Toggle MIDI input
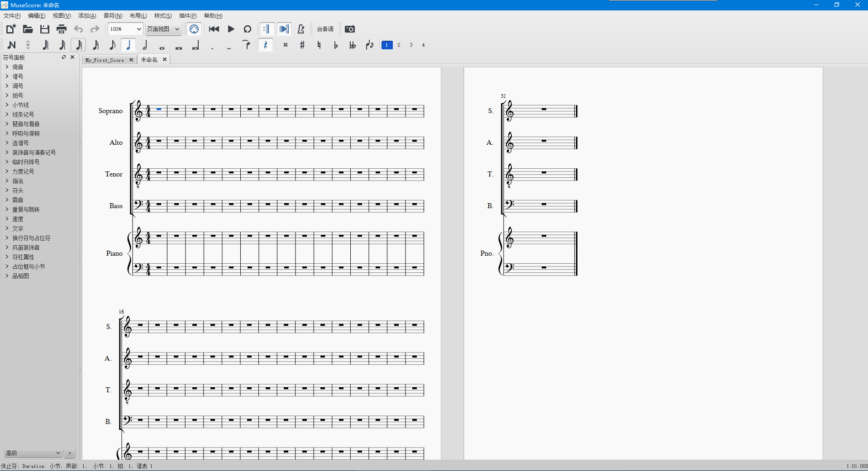 pyautogui.click(x=194, y=29)
